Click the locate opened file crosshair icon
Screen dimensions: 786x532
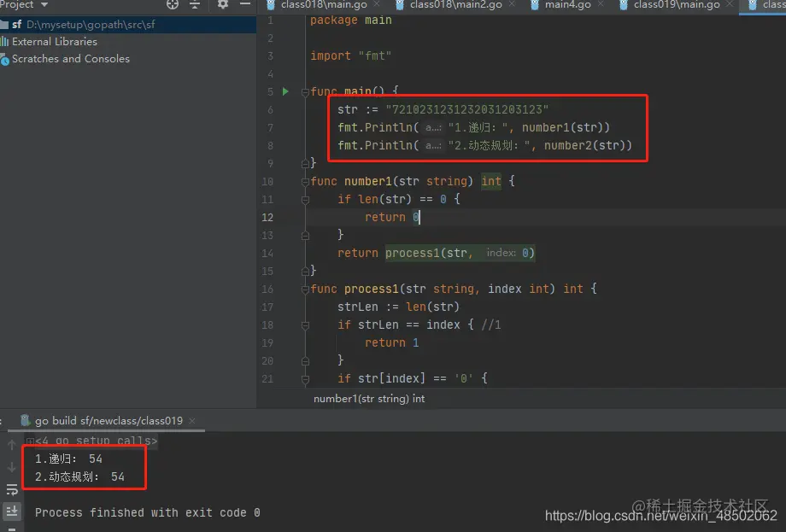pos(173,4)
